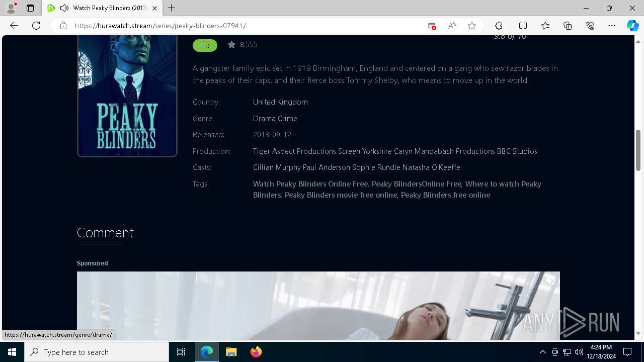Open a new tab with plus button
The width and height of the screenshot is (644, 362).
click(x=172, y=8)
